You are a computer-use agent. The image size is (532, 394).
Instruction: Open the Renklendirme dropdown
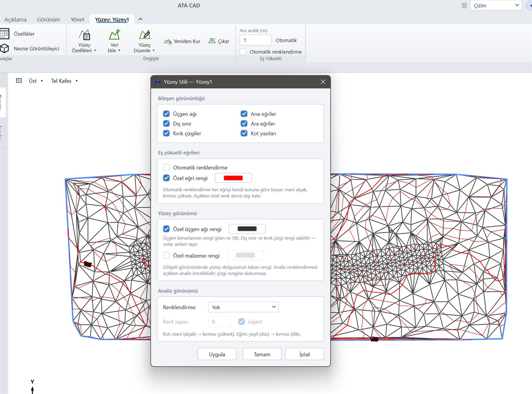244,307
